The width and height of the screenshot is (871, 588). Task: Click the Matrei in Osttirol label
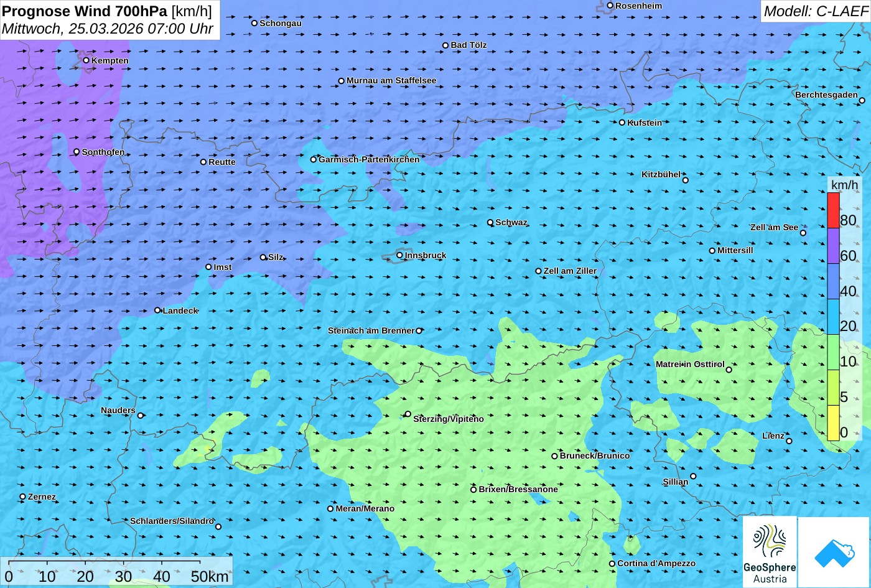click(690, 364)
